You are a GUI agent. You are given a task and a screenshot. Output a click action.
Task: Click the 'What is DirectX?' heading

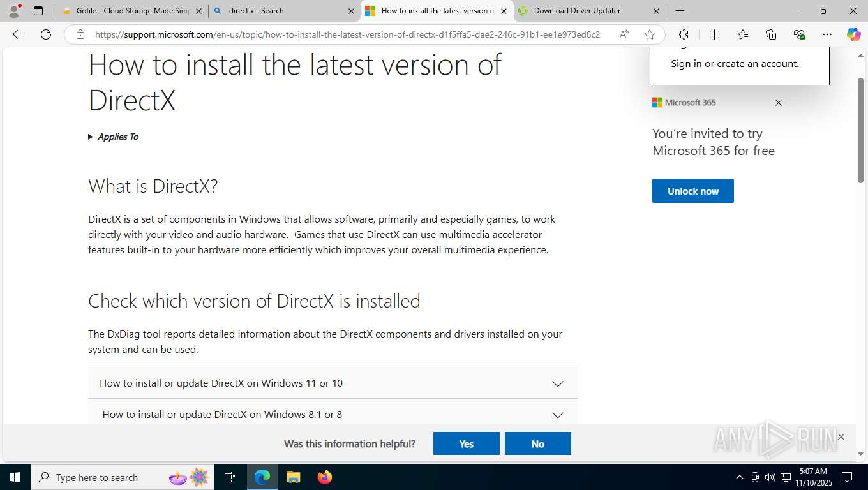[x=153, y=186]
